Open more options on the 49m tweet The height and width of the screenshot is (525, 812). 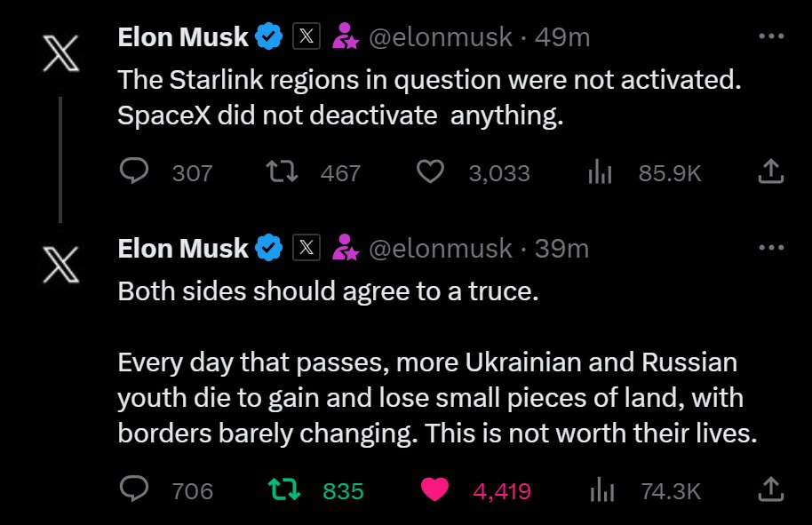coord(769,36)
